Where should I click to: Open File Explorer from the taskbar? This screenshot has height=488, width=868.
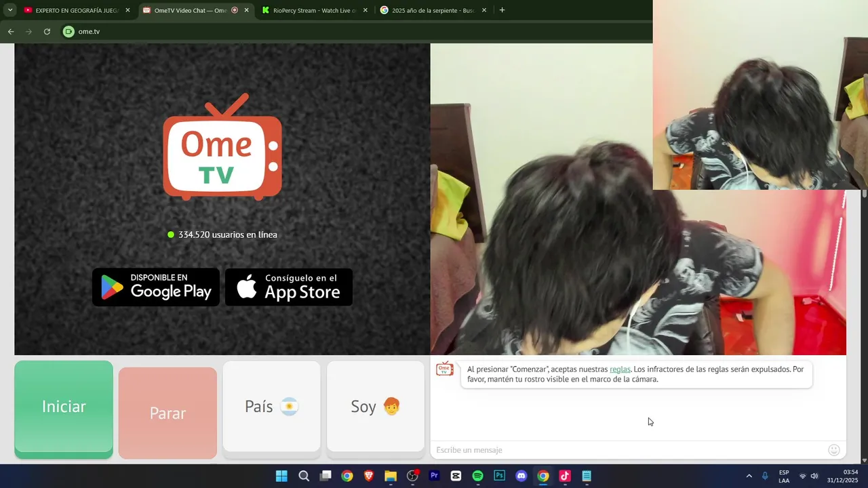pos(391,476)
